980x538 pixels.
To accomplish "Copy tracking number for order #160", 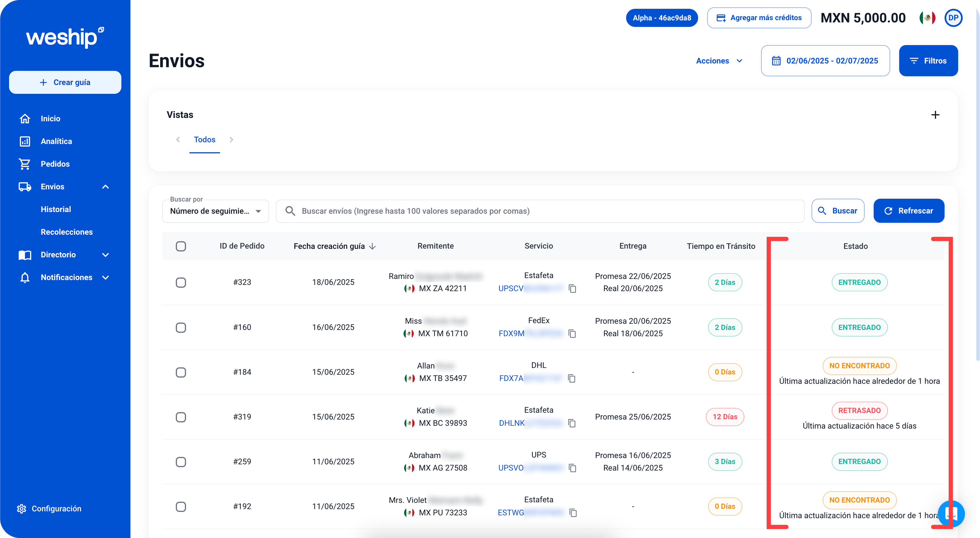I will pos(572,333).
